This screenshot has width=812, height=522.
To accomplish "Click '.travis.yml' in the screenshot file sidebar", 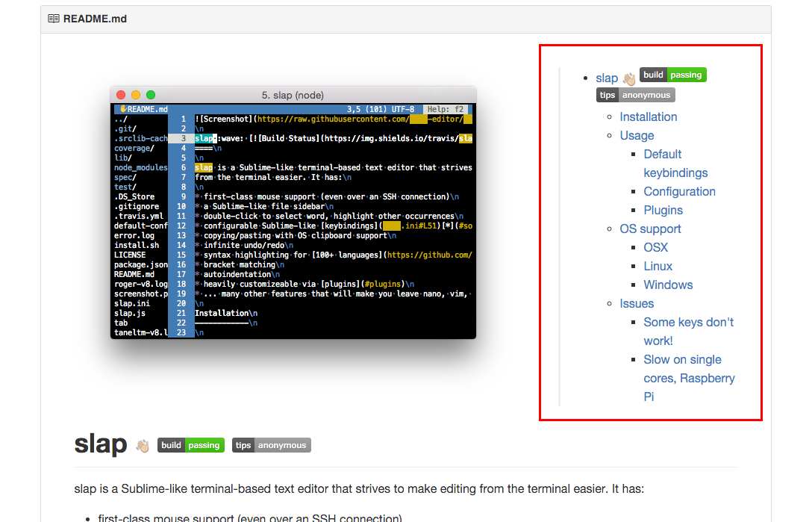I will click(x=139, y=216).
